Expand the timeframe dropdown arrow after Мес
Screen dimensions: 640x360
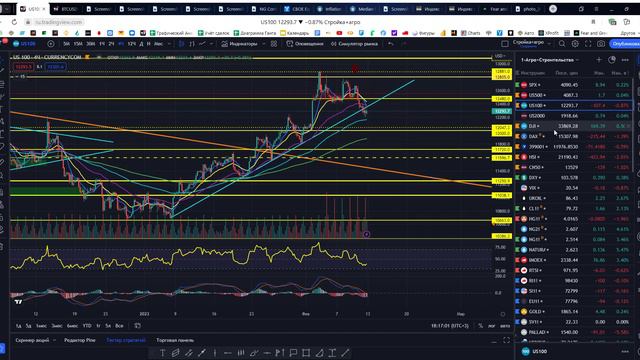169,44
